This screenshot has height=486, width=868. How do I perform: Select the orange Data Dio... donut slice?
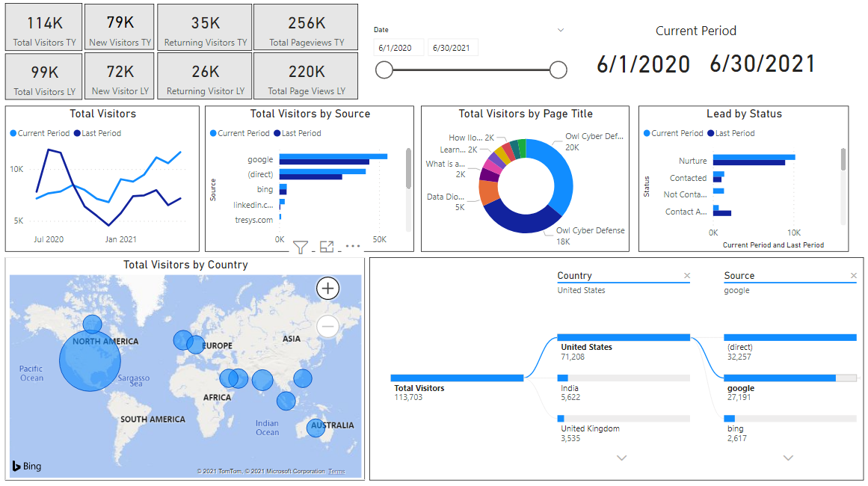point(488,192)
